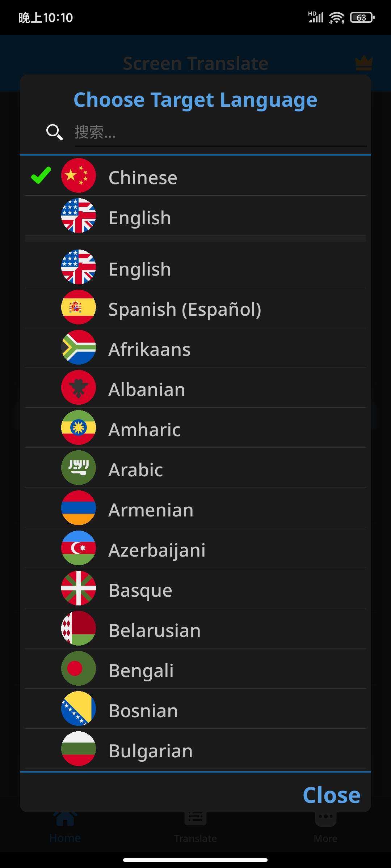
Task: Tap the South African flag for Afrikaans
Action: point(79,347)
